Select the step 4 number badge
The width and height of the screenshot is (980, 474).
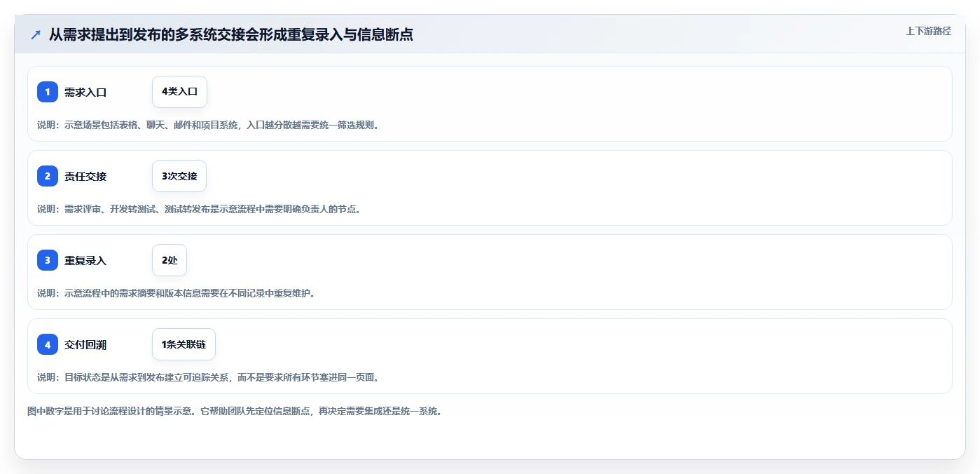click(48, 344)
